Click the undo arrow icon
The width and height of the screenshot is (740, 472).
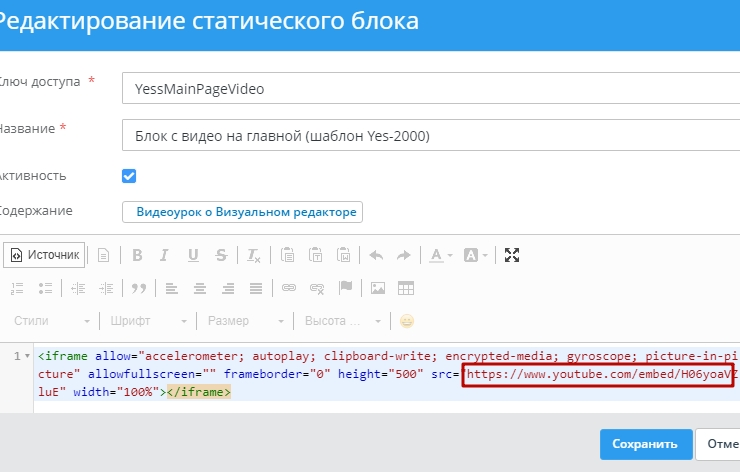[x=376, y=255]
